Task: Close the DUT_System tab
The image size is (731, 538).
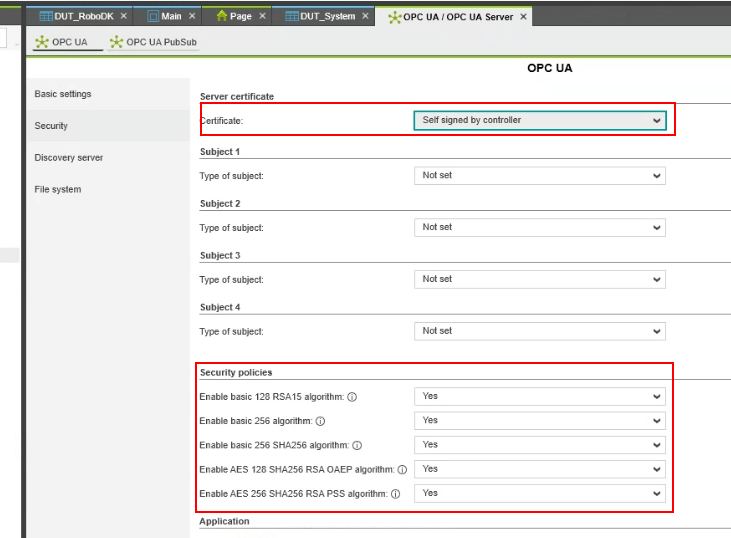Action: pos(366,16)
